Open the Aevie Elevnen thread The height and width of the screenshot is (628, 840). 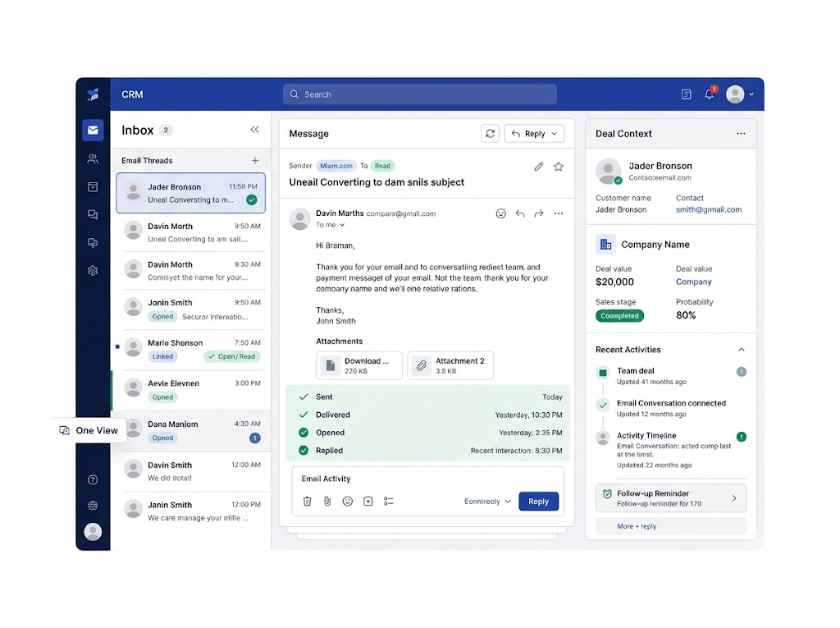[190, 391]
